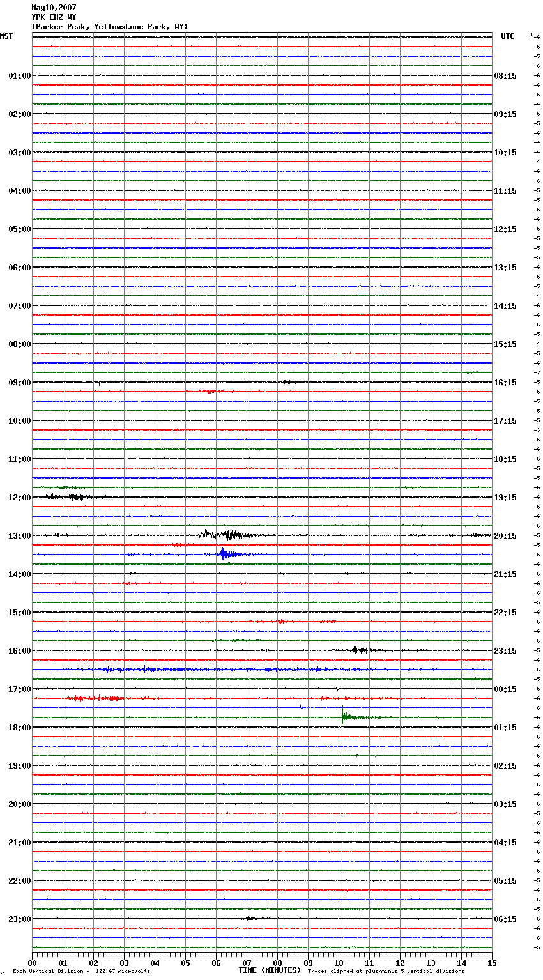Select the 21:00 MST row label
Viewport: 543px width, 980px height.
pyautogui.click(x=19, y=843)
